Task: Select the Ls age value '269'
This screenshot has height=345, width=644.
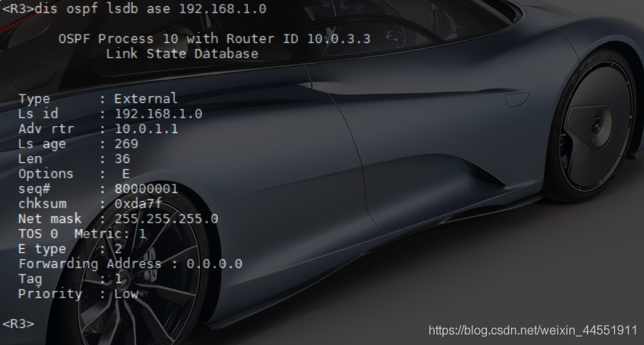Action: tap(126, 144)
